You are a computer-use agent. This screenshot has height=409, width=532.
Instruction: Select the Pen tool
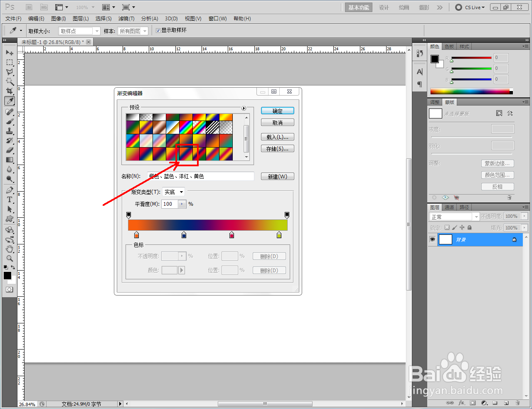10,190
